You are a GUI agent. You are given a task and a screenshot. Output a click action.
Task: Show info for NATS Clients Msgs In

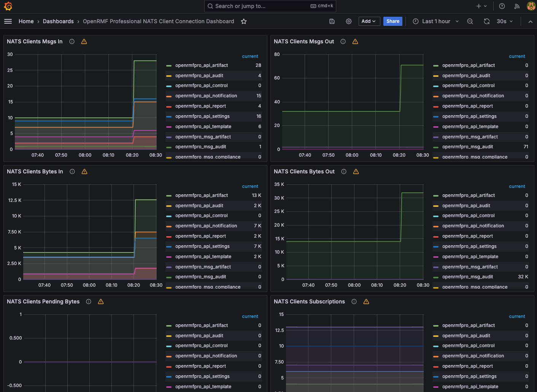tap(72, 41)
